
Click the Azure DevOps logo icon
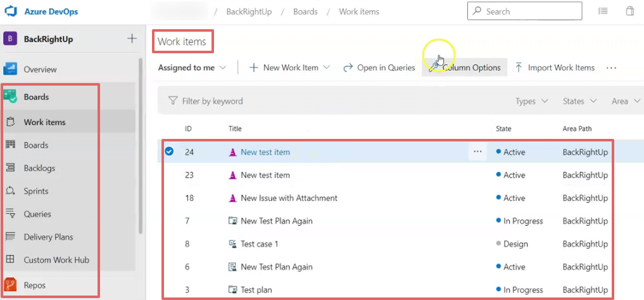click(x=10, y=11)
